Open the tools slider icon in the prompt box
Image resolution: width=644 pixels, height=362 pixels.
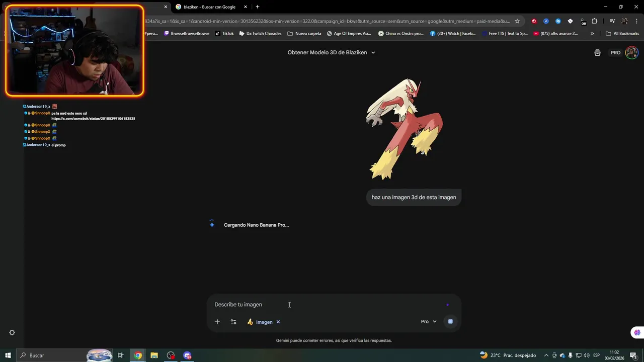pos(233,322)
